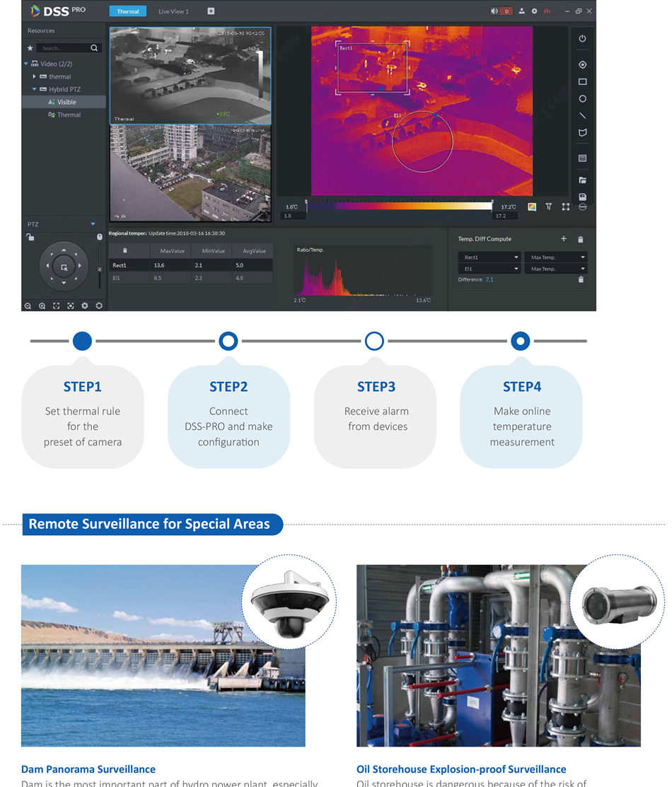
Task: Select the line measurement tool
Action: [x=582, y=115]
